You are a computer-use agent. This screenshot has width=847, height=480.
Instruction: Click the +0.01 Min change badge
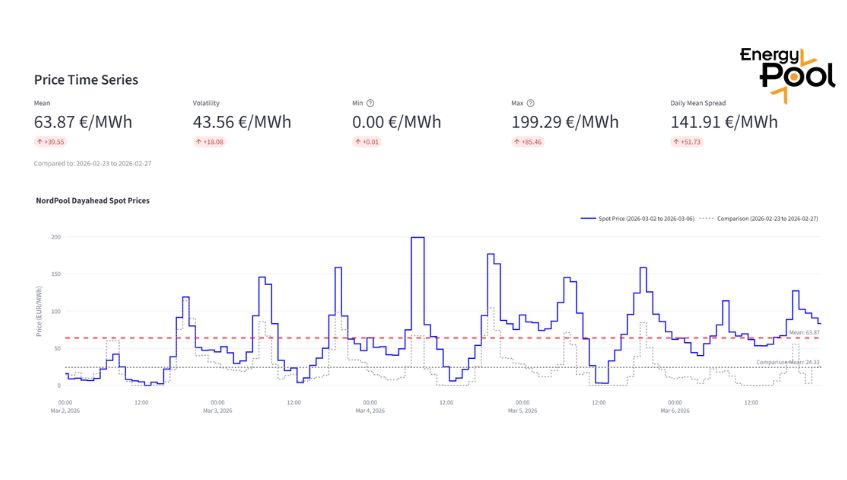(368, 142)
